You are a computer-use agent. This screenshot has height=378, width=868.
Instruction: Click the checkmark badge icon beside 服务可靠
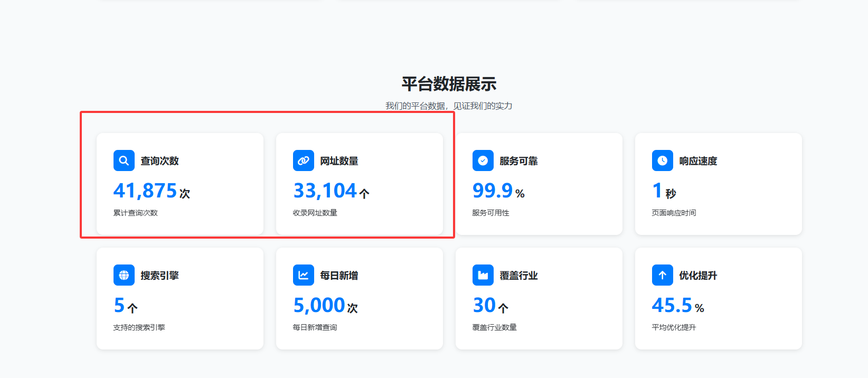click(483, 160)
